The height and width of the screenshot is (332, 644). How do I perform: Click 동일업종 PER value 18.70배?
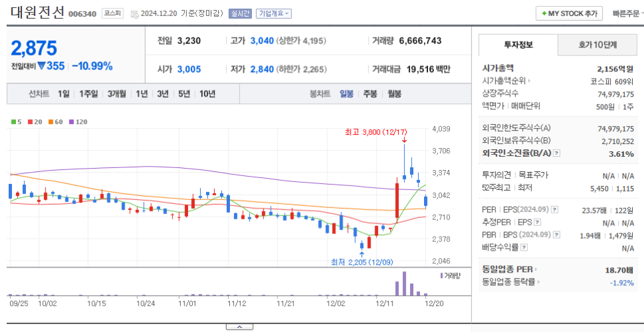(x=621, y=269)
